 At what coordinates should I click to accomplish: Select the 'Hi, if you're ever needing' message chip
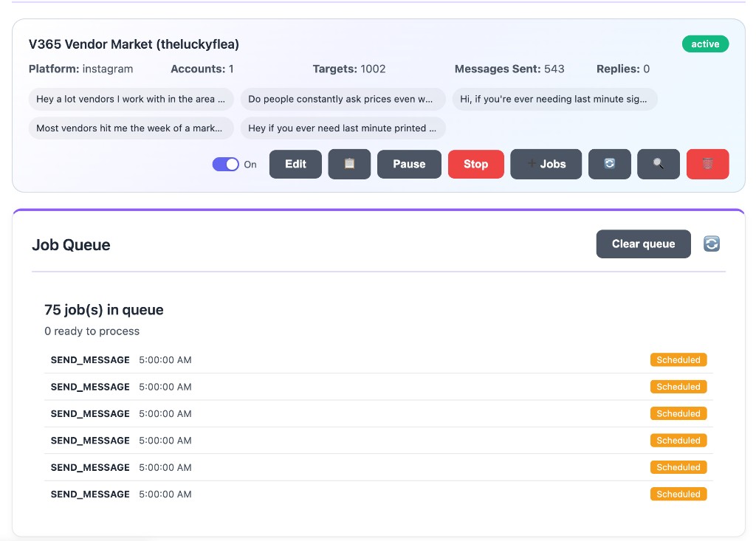coord(554,99)
